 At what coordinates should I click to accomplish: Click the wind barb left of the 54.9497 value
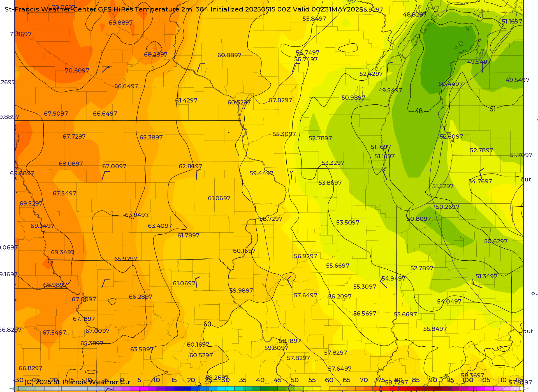383,282
